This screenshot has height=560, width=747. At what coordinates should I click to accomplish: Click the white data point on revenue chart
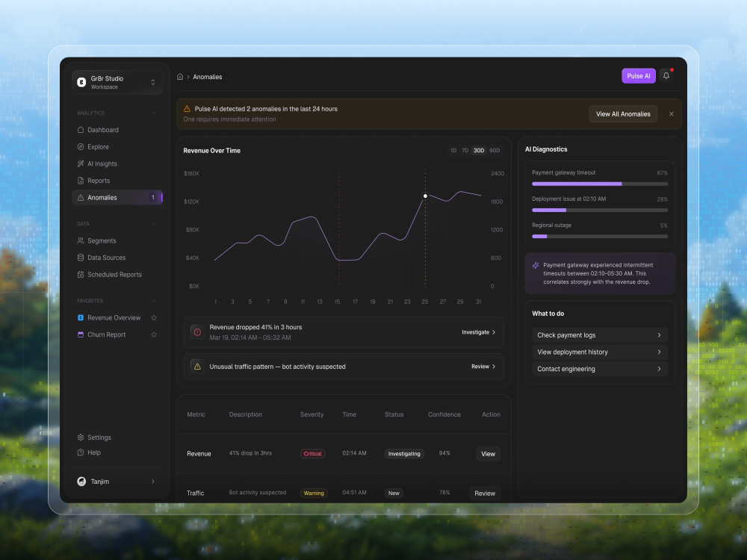[x=426, y=196]
